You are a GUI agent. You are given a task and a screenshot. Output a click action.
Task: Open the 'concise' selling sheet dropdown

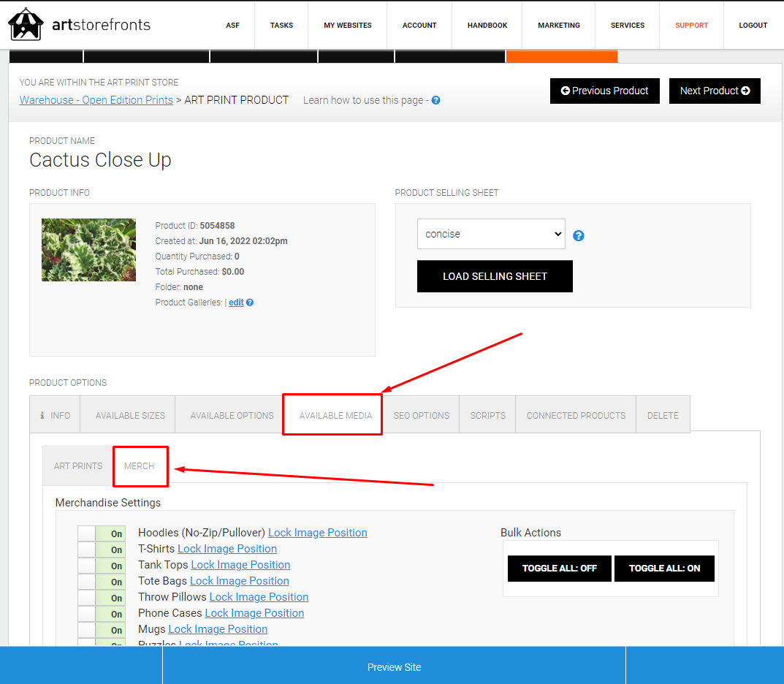coord(491,234)
